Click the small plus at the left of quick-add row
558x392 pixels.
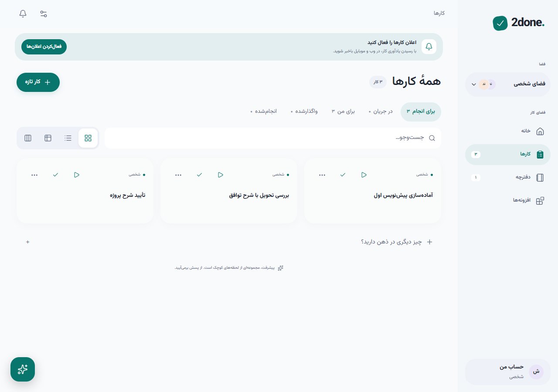tap(28, 242)
